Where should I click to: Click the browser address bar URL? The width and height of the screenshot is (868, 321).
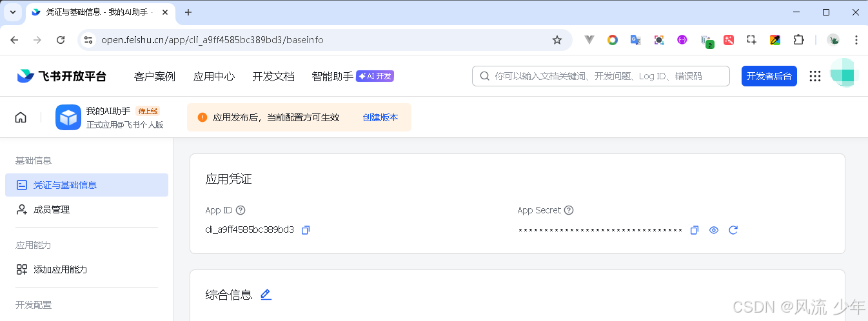213,40
